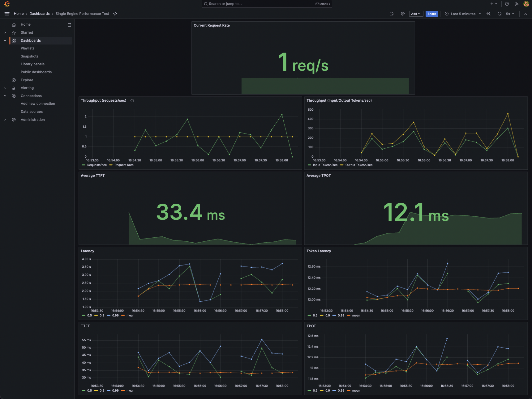The image size is (532, 399).
Task: Open the Last 5 minutes time picker
Action: pos(463,14)
